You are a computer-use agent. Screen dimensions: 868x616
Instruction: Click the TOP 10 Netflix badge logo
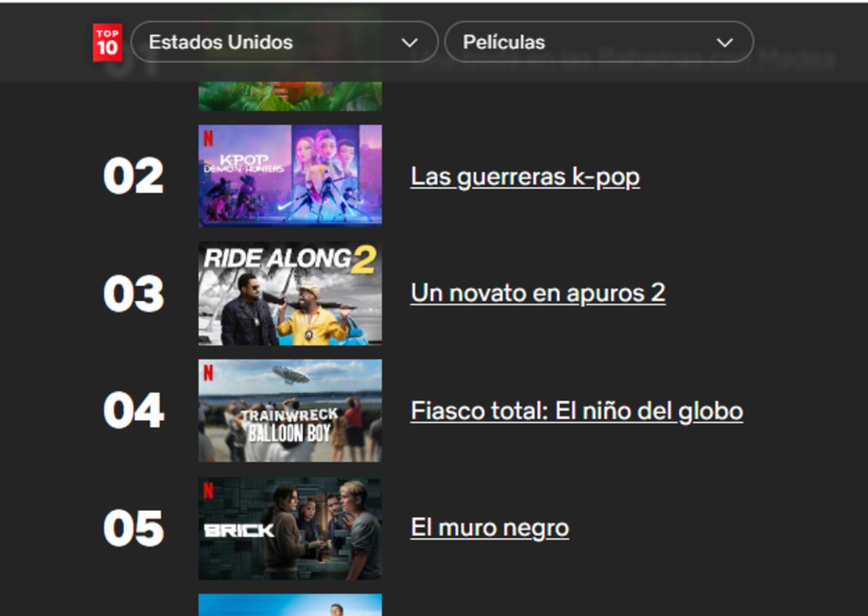pyautogui.click(x=106, y=41)
